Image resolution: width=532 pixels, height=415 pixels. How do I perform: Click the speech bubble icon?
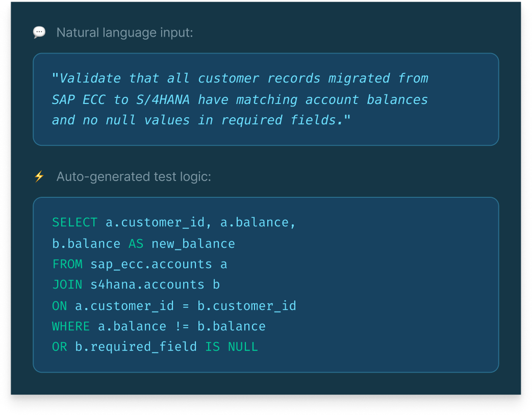tap(39, 33)
